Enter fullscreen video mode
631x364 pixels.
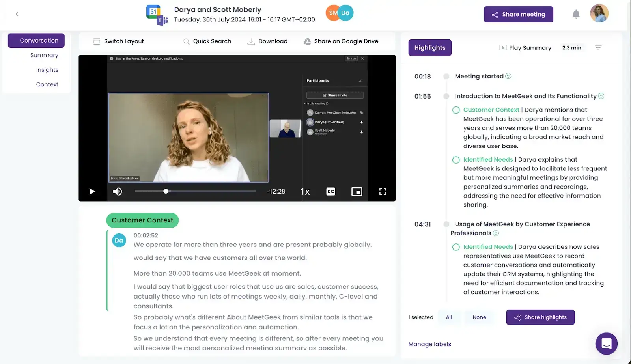(383, 192)
